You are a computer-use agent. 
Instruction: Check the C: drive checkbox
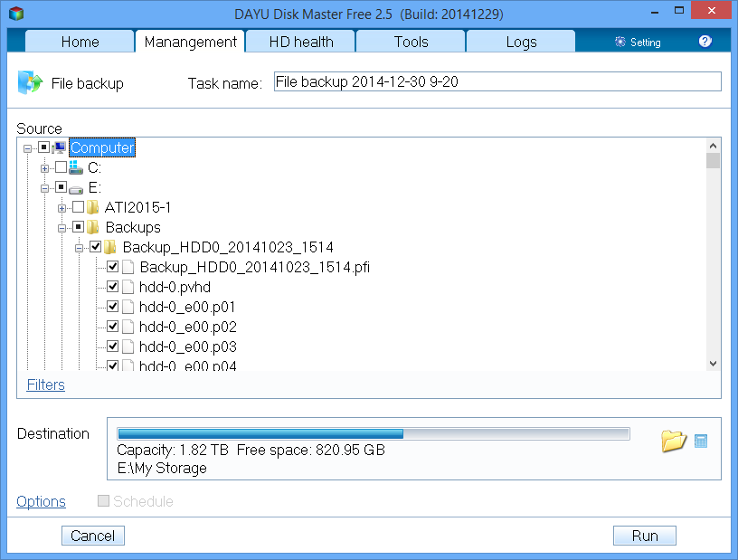click(61, 167)
